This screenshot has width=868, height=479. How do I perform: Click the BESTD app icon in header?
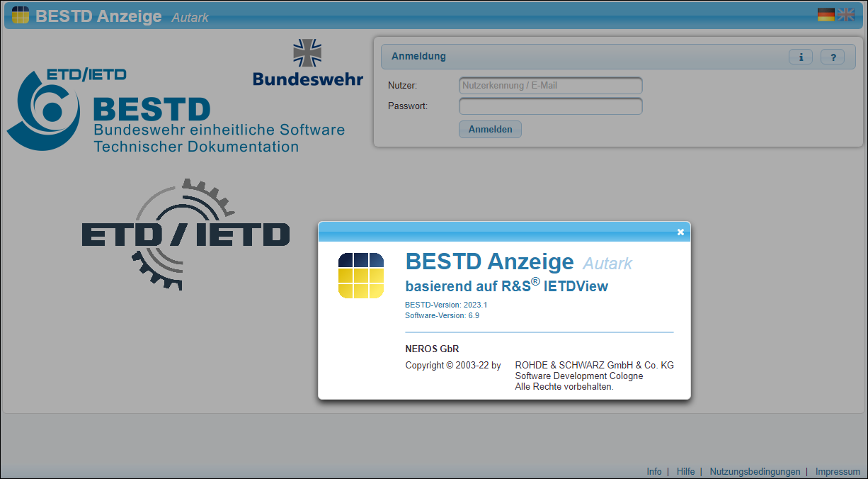(x=21, y=15)
